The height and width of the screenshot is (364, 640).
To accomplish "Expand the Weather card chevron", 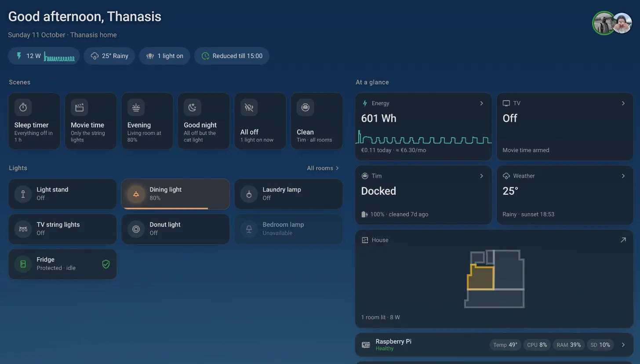I will [x=623, y=176].
